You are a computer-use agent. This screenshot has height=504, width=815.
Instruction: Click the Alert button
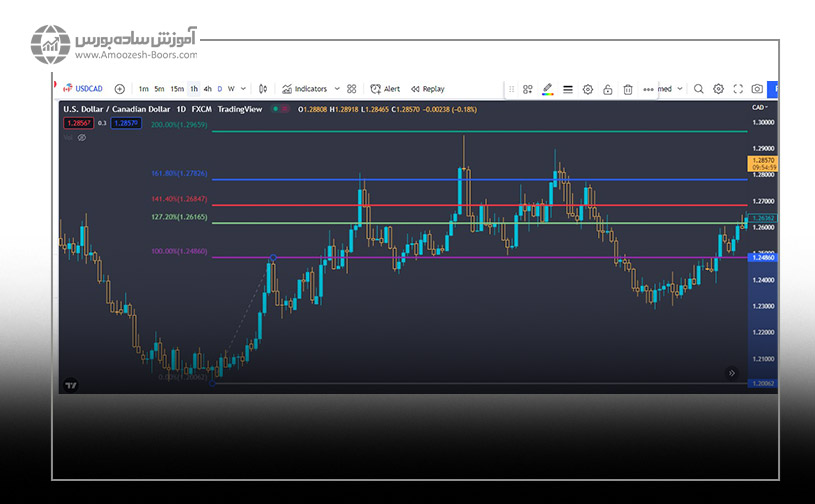pyautogui.click(x=385, y=89)
